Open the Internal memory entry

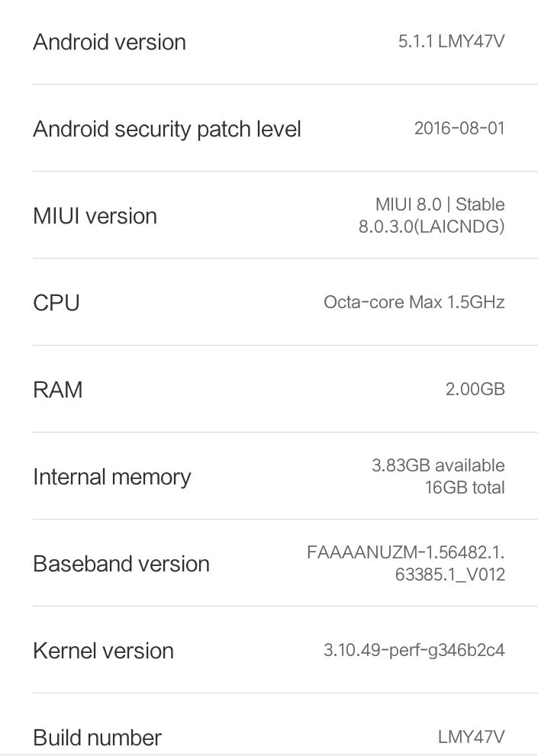pyautogui.click(x=112, y=477)
